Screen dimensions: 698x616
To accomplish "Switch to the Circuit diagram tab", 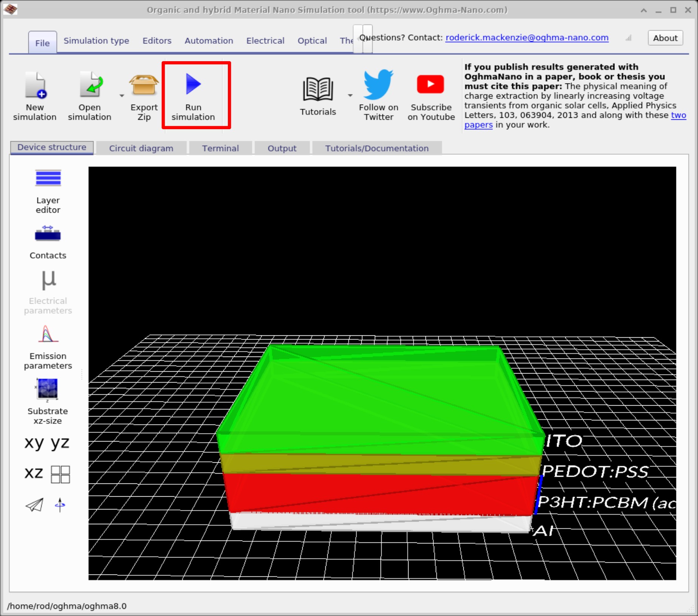I will click(141, 148).
